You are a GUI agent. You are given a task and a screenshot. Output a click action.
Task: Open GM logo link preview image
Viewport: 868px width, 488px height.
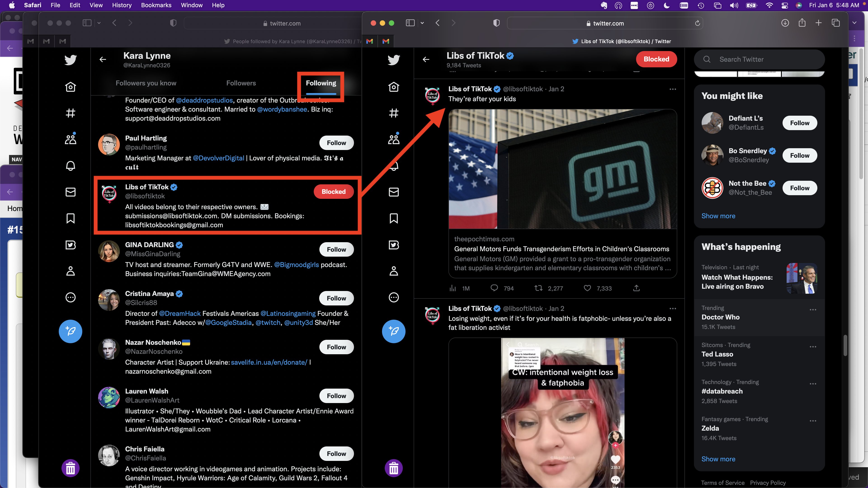[562, 169]
